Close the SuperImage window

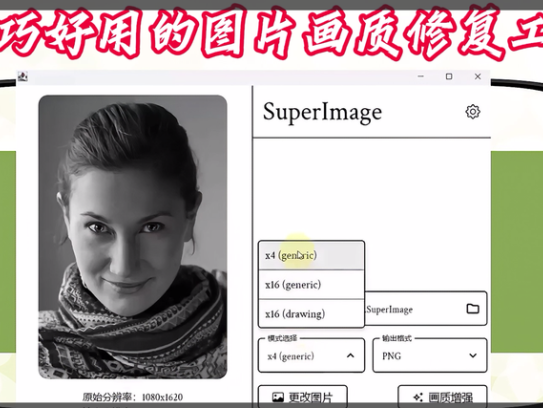point(478,77)
